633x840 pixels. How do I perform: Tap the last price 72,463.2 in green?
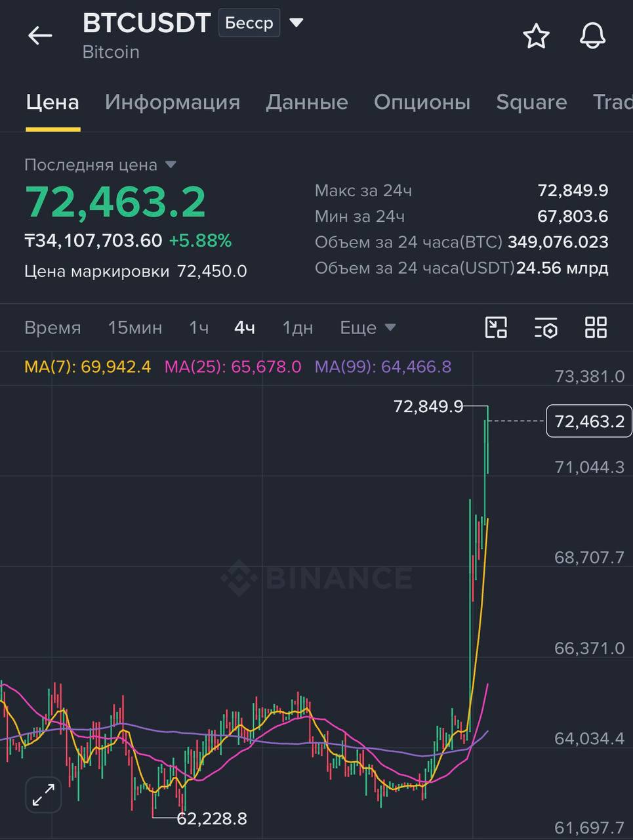[115, 202]
